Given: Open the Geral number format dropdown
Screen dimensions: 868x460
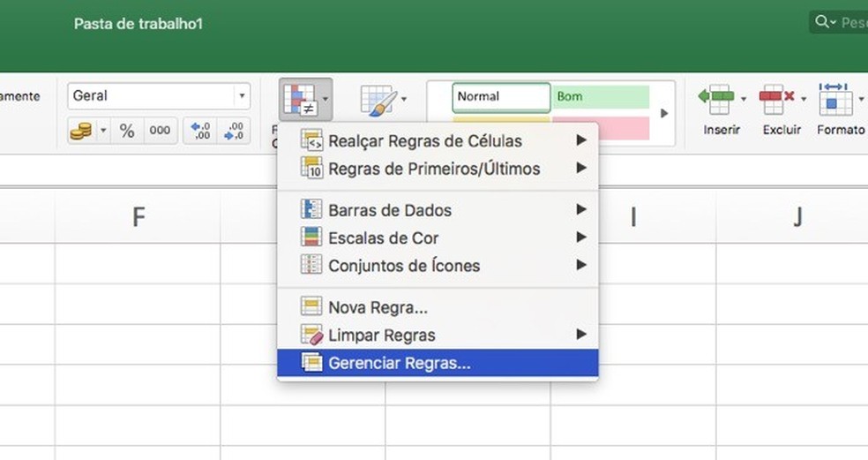Looking at the screenshot, I should (x=241, y=96).
